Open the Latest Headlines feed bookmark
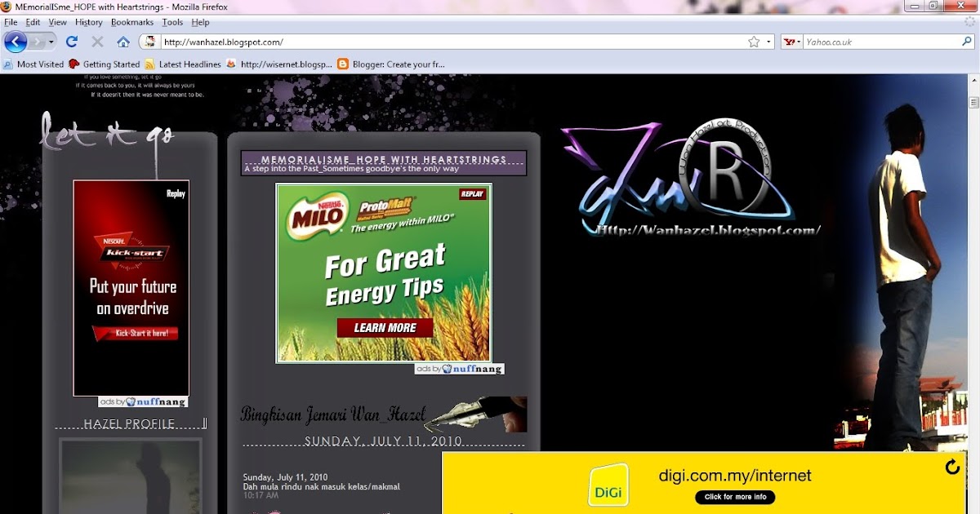The image size is (980, 514). click(183, 64)
